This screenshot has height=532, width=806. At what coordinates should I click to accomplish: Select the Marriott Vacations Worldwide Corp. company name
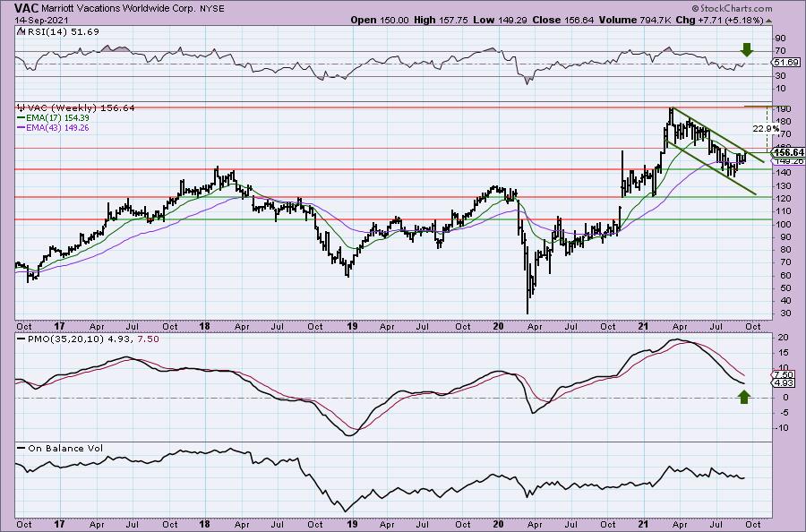pyautogui.click(x=119, y=9)
